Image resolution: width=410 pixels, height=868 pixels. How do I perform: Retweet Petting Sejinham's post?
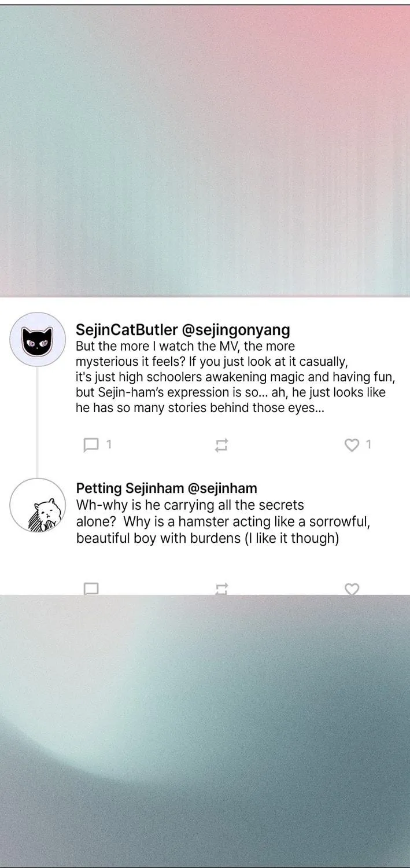[221, 589]
